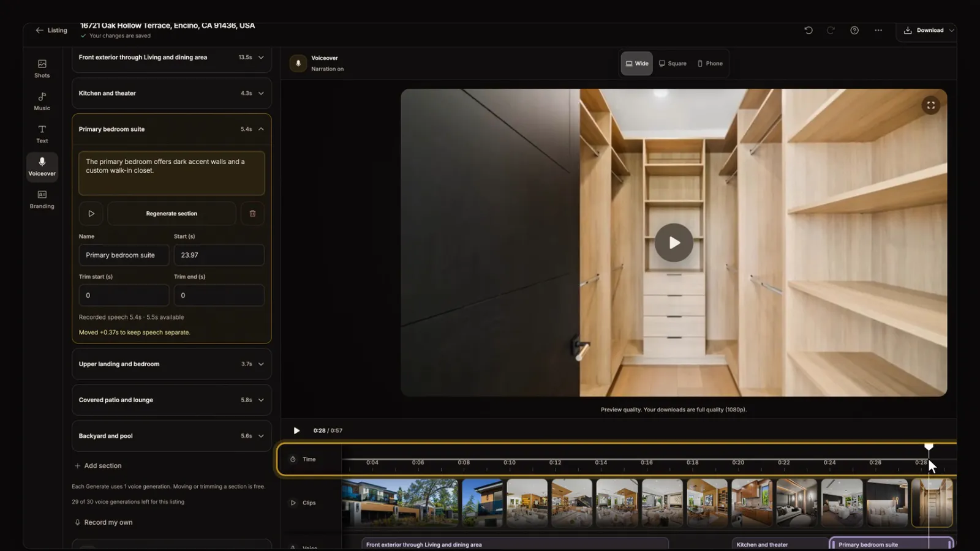
Task: Select the Voiceover sidebar tab
Action: tap(42, 167)
